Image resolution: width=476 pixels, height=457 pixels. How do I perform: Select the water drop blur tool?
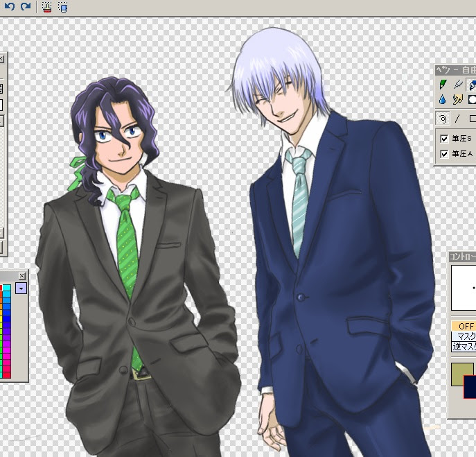coord(443,99)
